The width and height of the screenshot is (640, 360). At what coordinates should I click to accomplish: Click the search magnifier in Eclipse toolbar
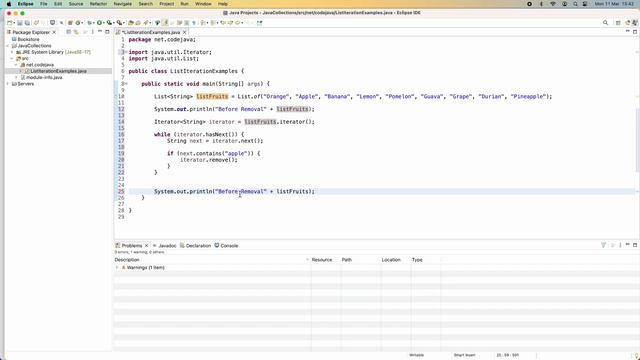[605, 23]
